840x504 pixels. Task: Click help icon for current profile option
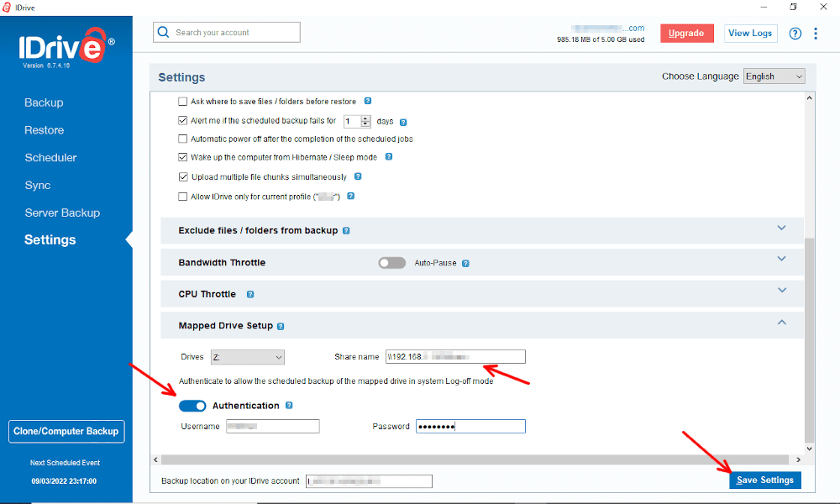click(350, 196)
